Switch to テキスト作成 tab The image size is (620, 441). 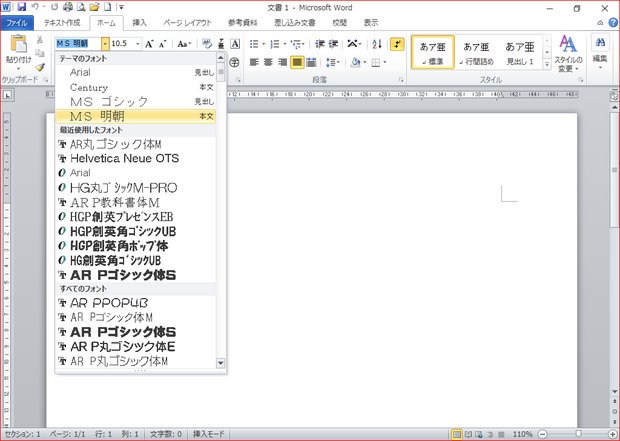(62, 23)
